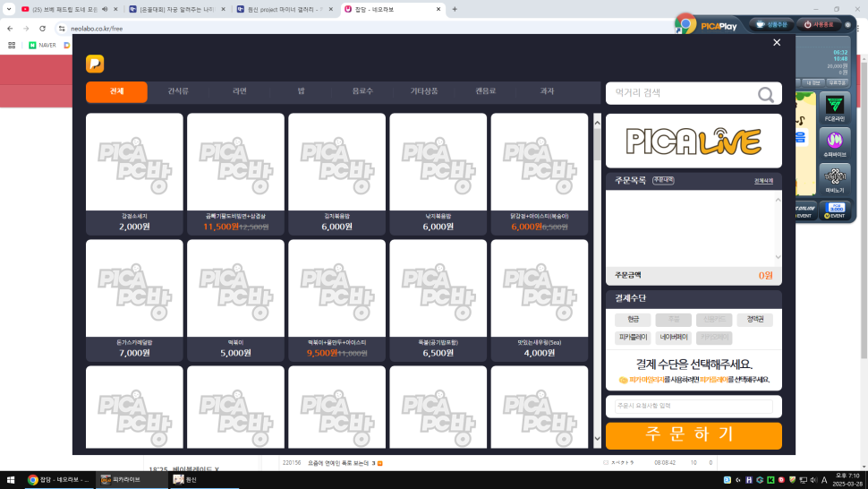868x489 pixels.
Task: Open FC온라인 game shortcut in PICAPlay
Action: coord(834,108)
